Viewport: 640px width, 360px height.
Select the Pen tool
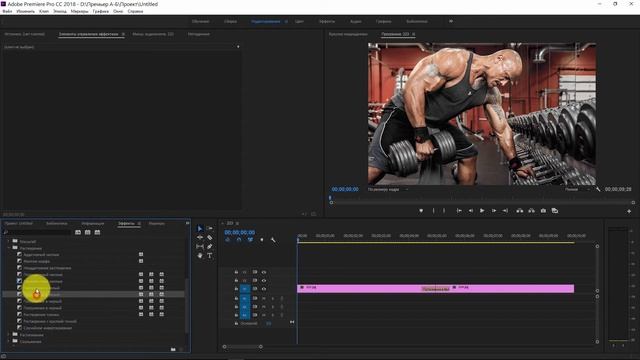tap(209, 247)
